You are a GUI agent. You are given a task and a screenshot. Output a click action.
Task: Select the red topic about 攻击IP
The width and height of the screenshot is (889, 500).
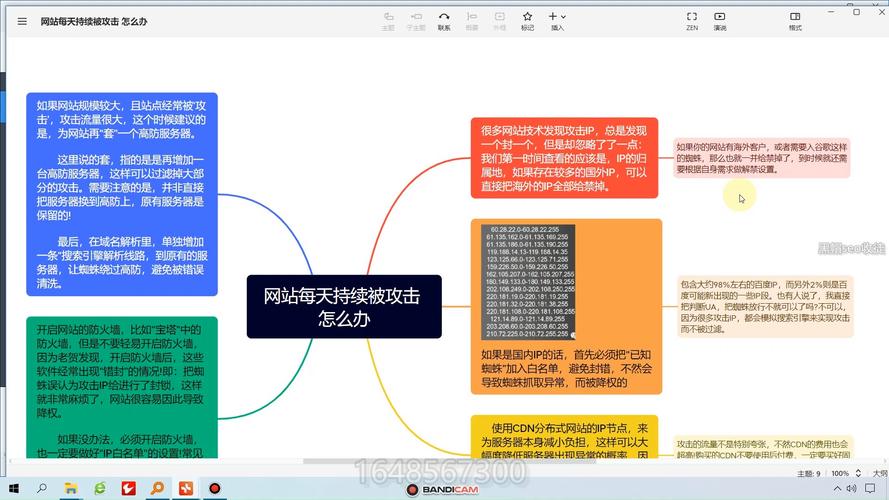pyautogui.click(x=564, y=158)
